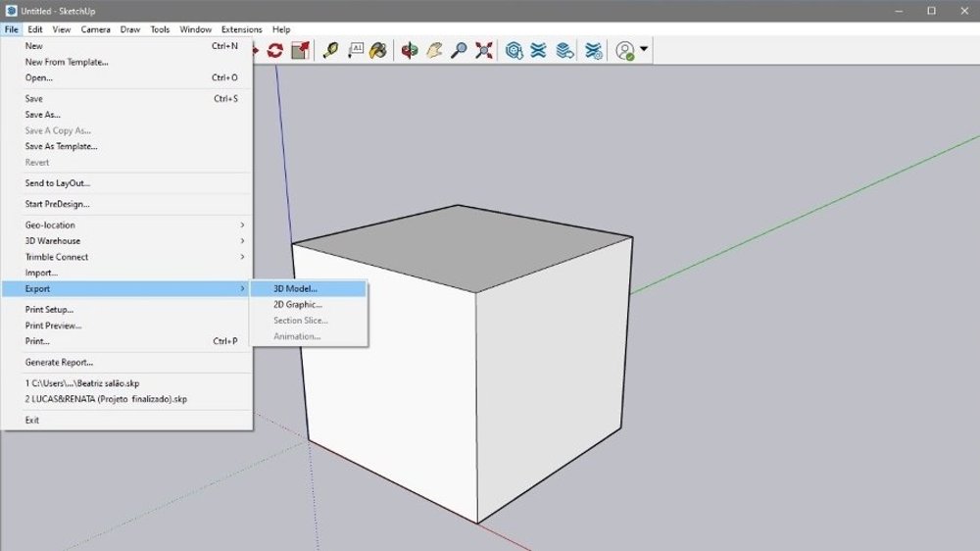
Task: Choose Import... in File menu
Action: (126, 273)
